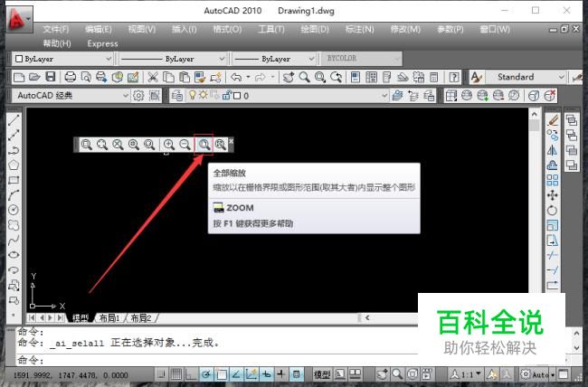Viewport: 588px width, 387px height.
Task: Expand the undo history dropdown arrow
Action: [248, 77]
